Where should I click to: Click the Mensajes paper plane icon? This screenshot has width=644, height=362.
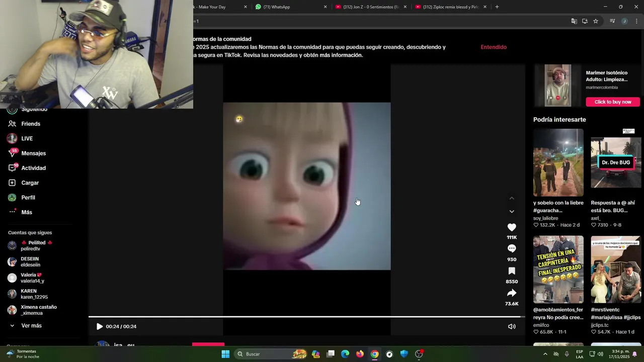coord(12,153)
